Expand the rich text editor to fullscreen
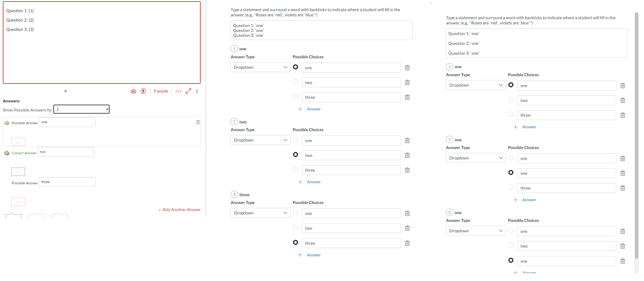The height and width of the screenshot is (281, 644). (188, 91)
